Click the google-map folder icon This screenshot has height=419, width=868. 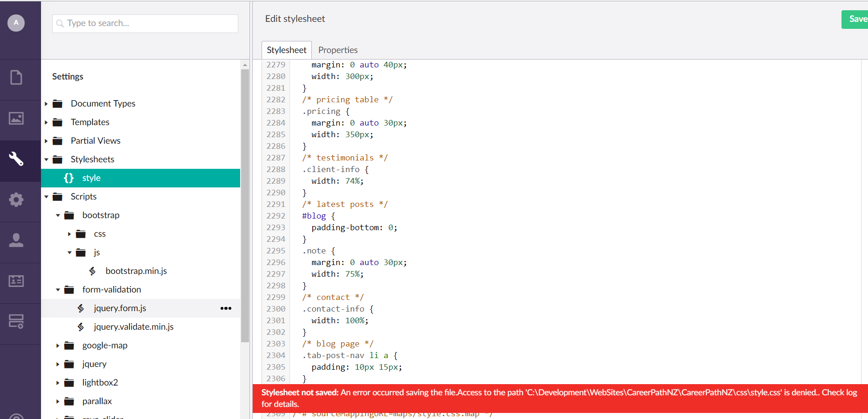(69, 346)
